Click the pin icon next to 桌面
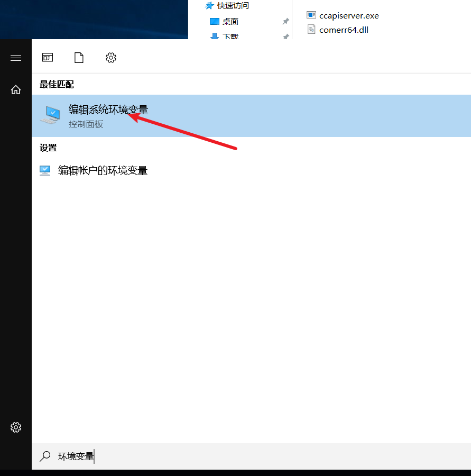This screenshot has height=476, width=471. 285,22
